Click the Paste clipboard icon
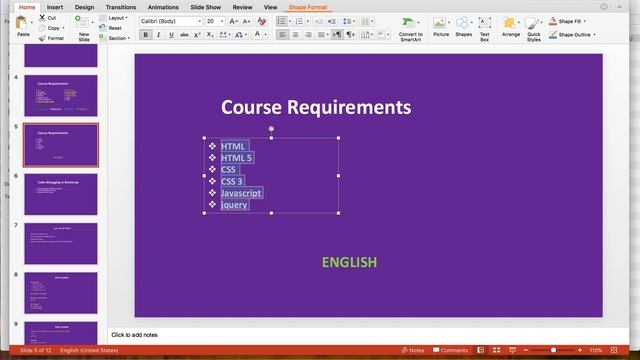This screenshot has width=640, height=360. [21, 23]
